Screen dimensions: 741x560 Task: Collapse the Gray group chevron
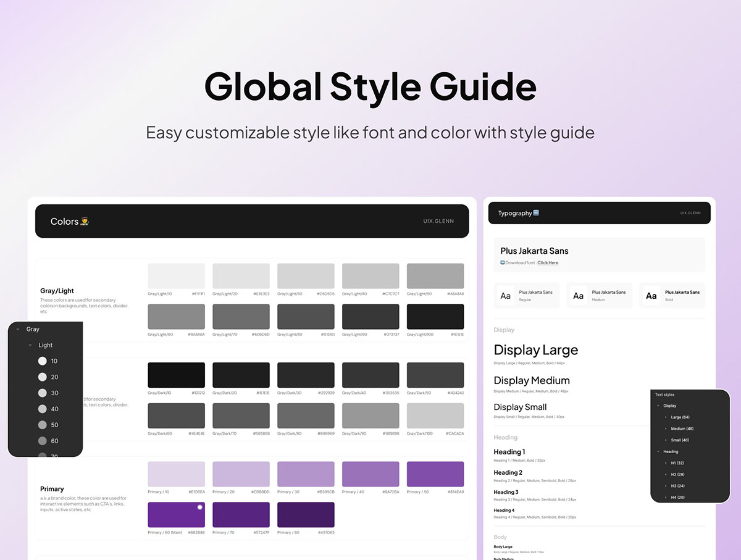point(18,330)
